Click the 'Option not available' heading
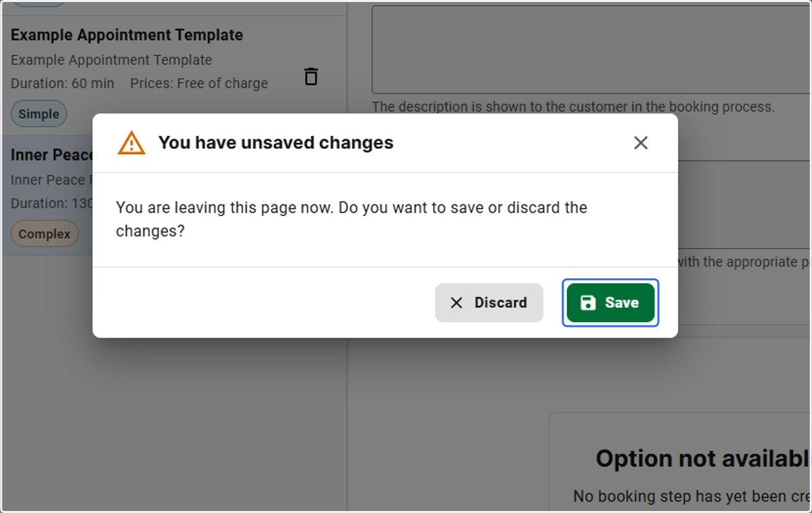812x513 pixels. [703, 459]
